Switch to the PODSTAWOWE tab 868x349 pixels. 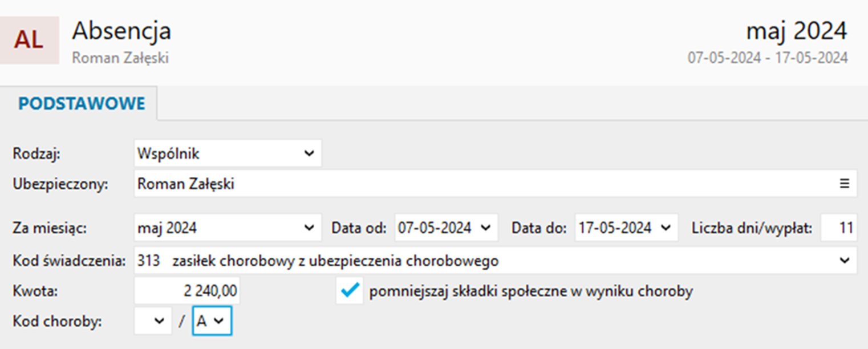(81, 104)
